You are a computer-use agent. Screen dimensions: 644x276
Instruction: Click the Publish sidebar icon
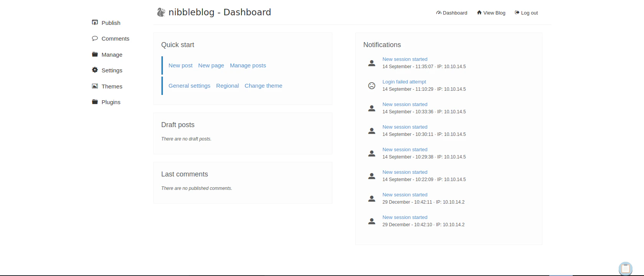point(95,23)
